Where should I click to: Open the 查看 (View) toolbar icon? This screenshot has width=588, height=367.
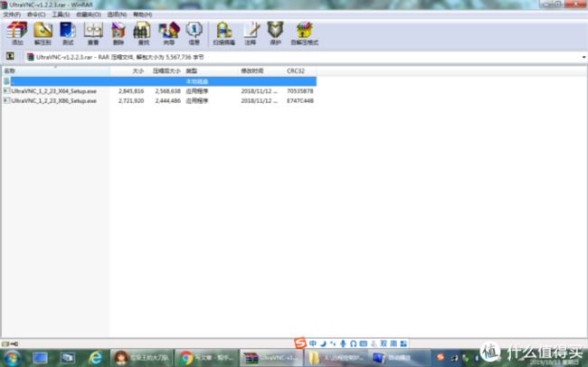93,33
